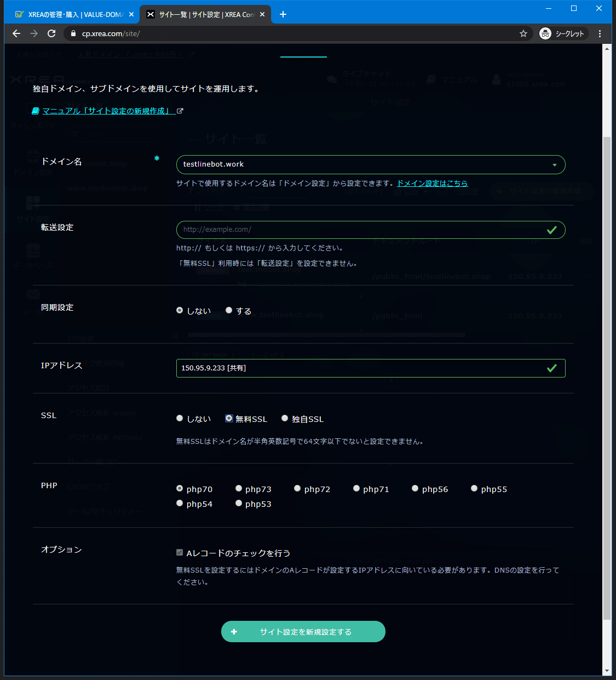Select the サイト設定 sidebar icon

tap(33, 203)
